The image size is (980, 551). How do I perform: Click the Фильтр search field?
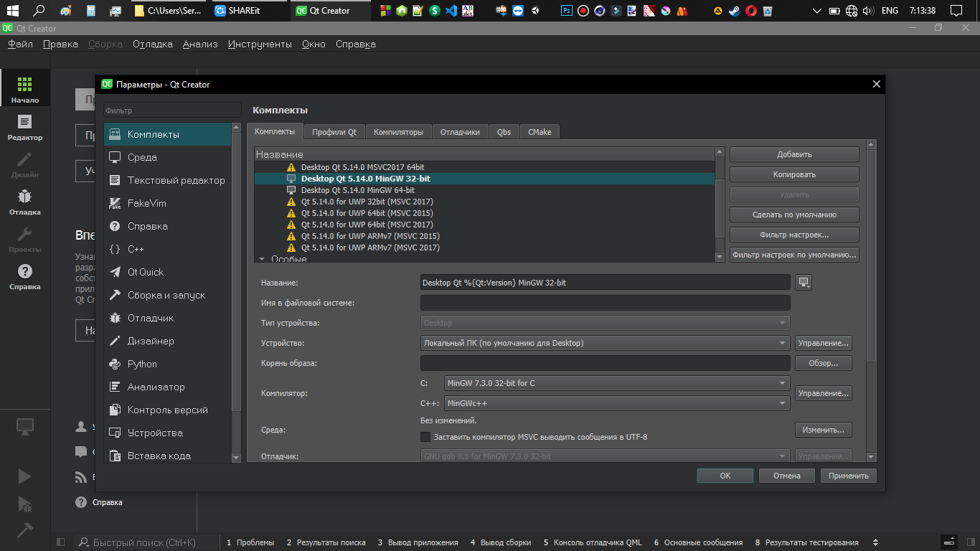pos(172,110)
